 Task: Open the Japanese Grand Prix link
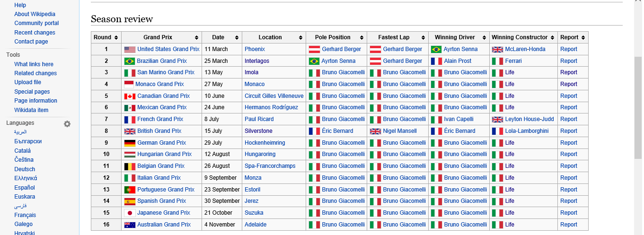[x=164, y=213]
